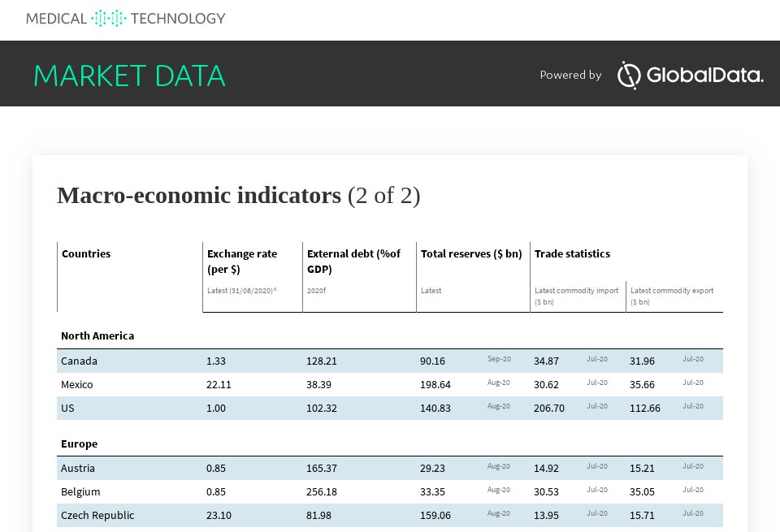Toggle the North America section header
This screenshot has height=532, width=780.
(99, 335)
